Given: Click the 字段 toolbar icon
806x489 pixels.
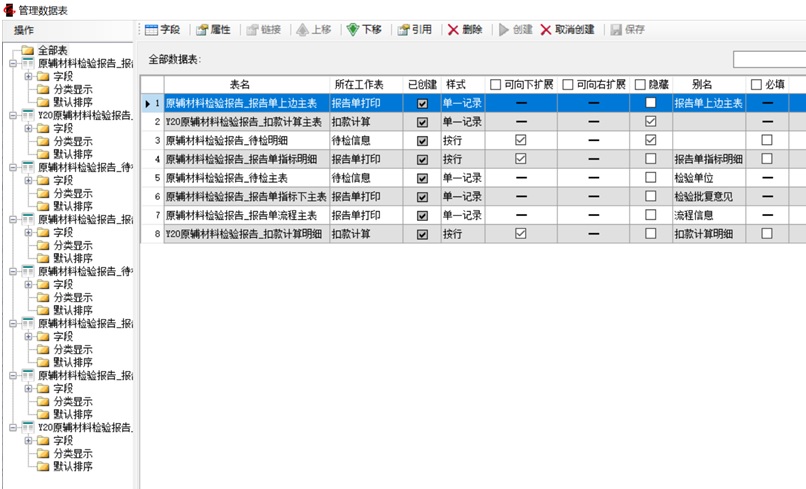Looking at the screenshot, I should coord(153,30).
